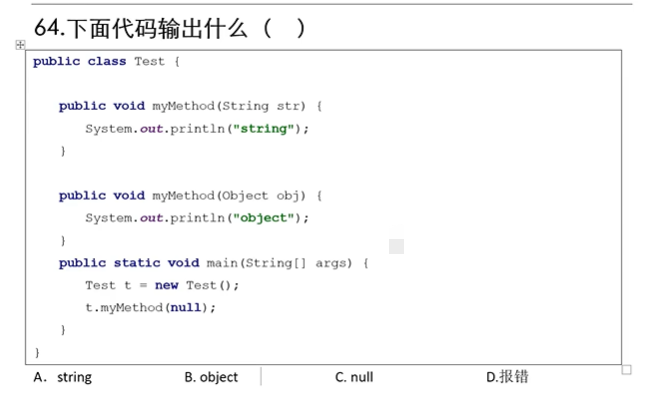
Task: Click the 'Test t = new Test();' line
Action: tap(162, 285)
